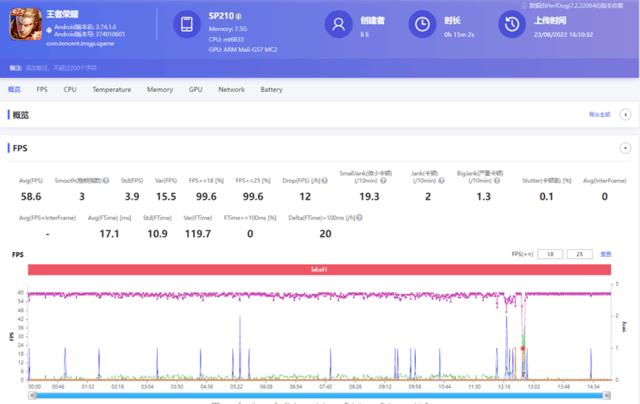Viewport: 640px width, 404px height.
Task: Click the 导出全部 export all link
Action: pyautogui.click(x=599, y=115)
